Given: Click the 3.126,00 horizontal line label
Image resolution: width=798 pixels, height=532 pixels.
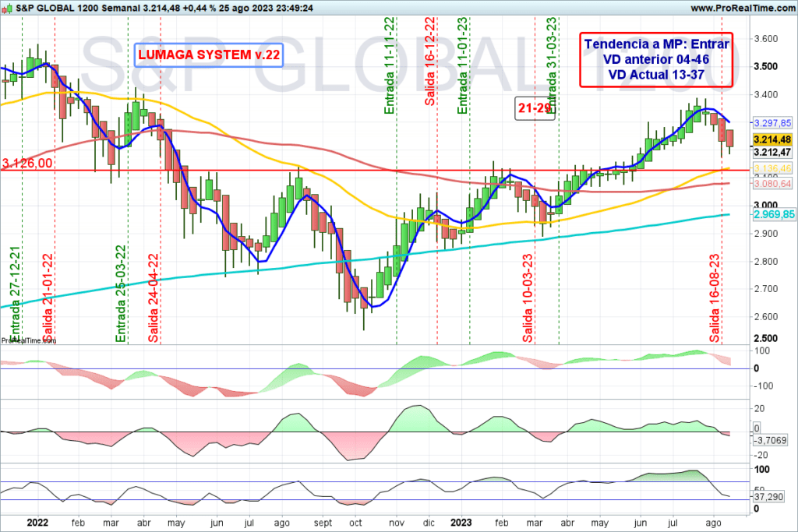Looking at the screenshot, I should coord(27,164).
